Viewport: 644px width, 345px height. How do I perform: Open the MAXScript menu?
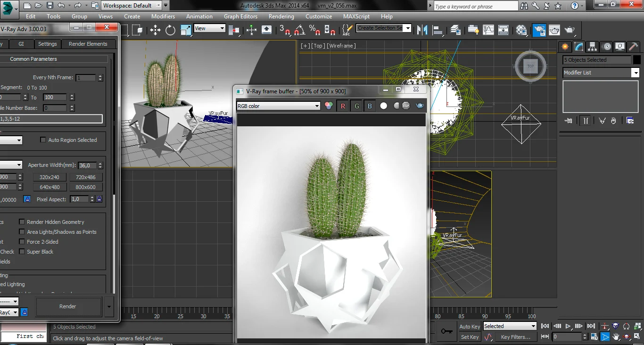(x=356, y=16)
